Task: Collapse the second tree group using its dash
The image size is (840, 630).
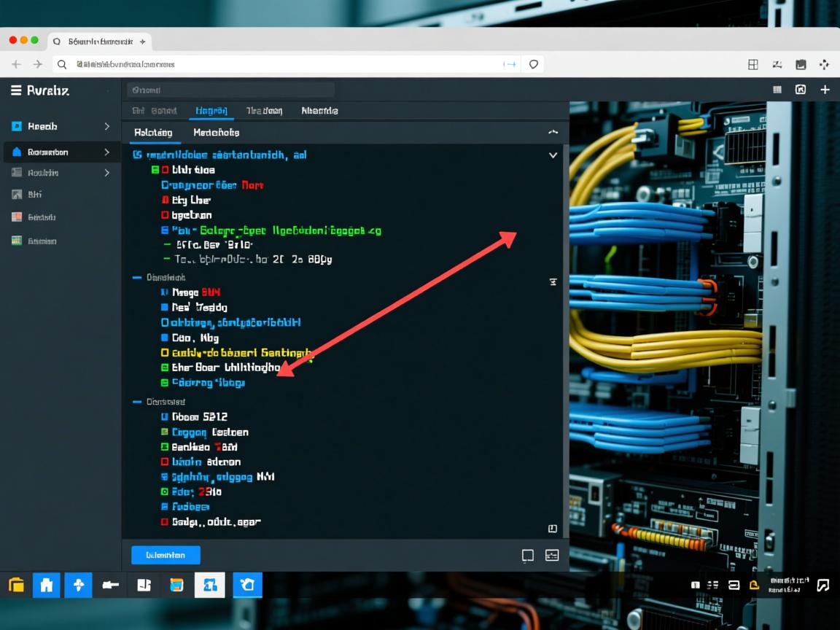Action: point(136,278)
